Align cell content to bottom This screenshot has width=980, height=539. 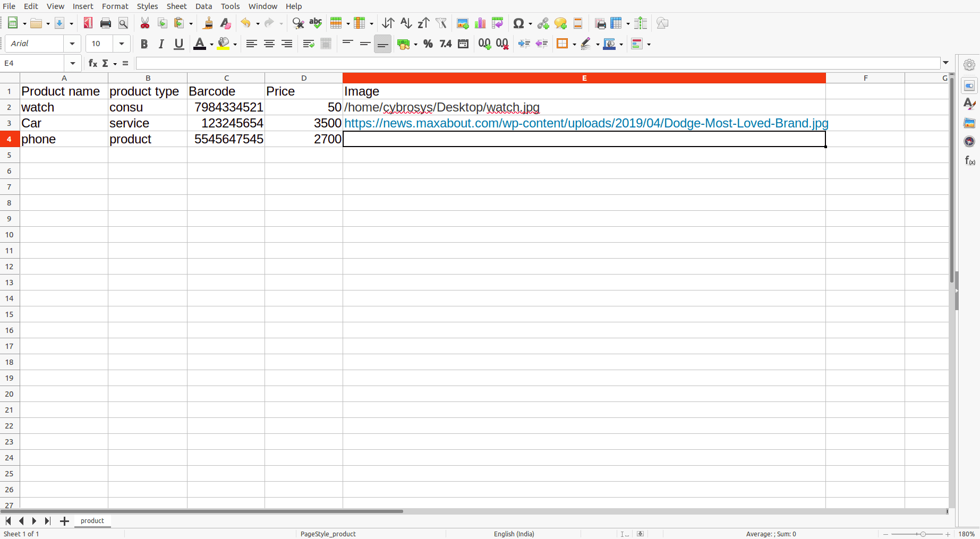pos(382,44)
